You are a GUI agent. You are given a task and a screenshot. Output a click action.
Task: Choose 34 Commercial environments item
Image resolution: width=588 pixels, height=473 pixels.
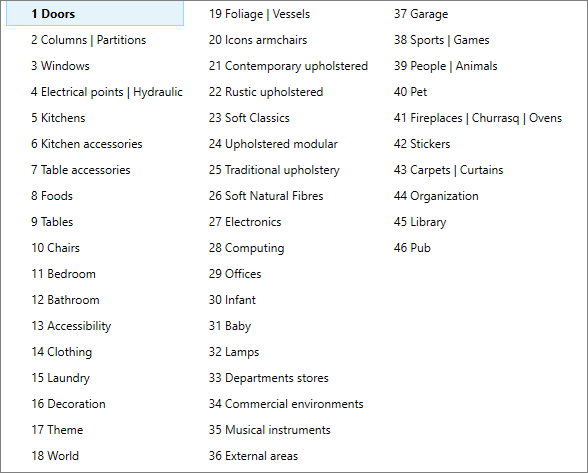pos(286,404)
